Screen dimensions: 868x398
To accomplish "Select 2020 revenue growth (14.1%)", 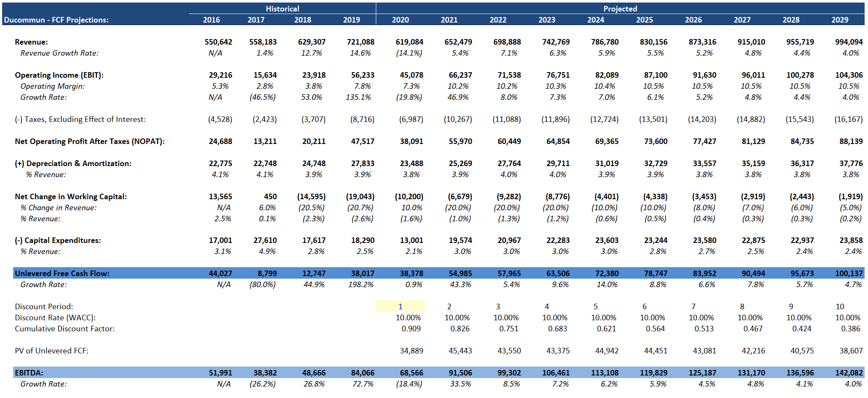I will pyautogui.click(x=409, y=53).
